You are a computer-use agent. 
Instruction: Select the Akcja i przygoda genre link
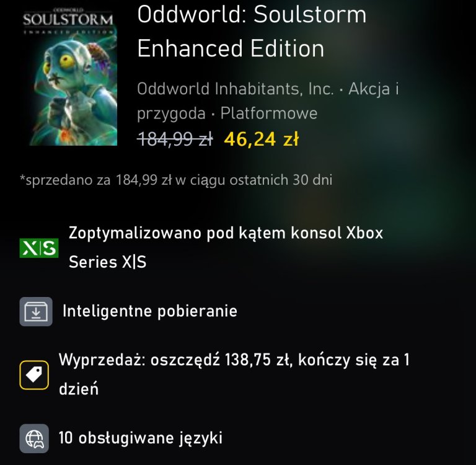pyautogui.click(x=268, y=101)
